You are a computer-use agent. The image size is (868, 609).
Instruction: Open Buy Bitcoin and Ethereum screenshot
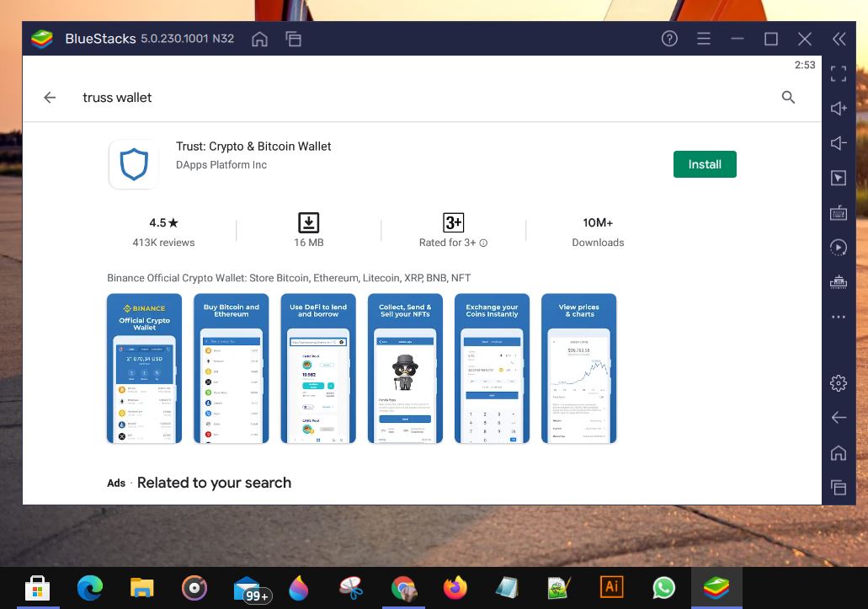(232, 368)
